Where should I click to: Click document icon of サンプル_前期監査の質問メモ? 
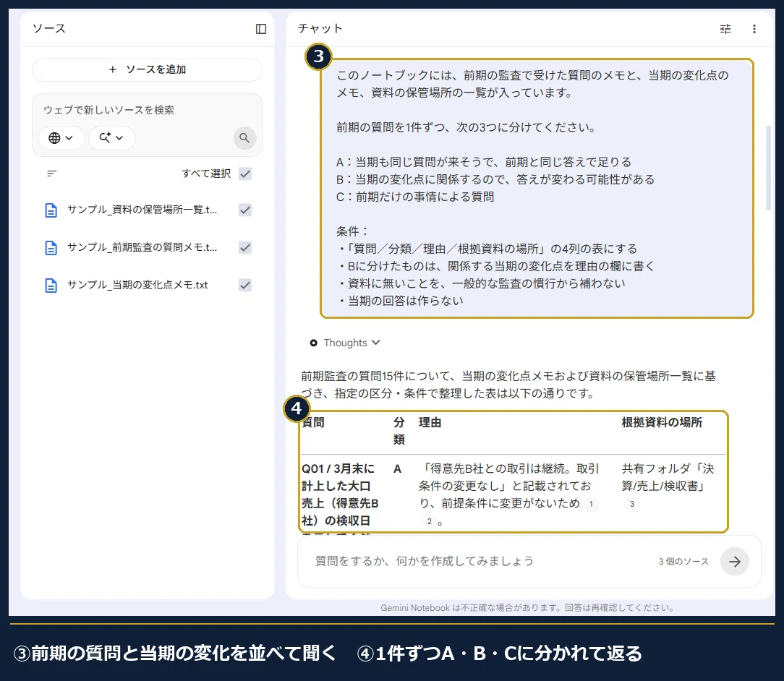[x=51, y=248]
